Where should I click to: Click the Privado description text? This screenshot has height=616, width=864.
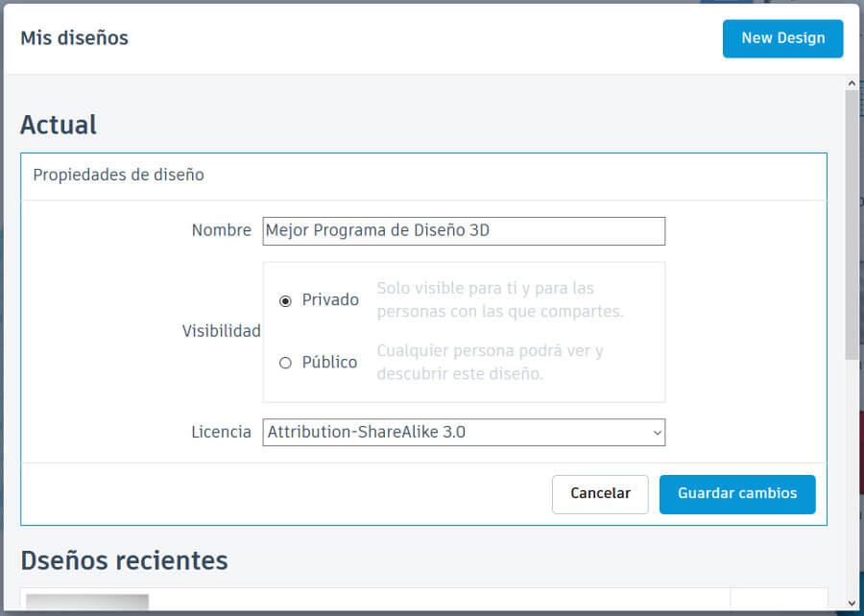499,300
